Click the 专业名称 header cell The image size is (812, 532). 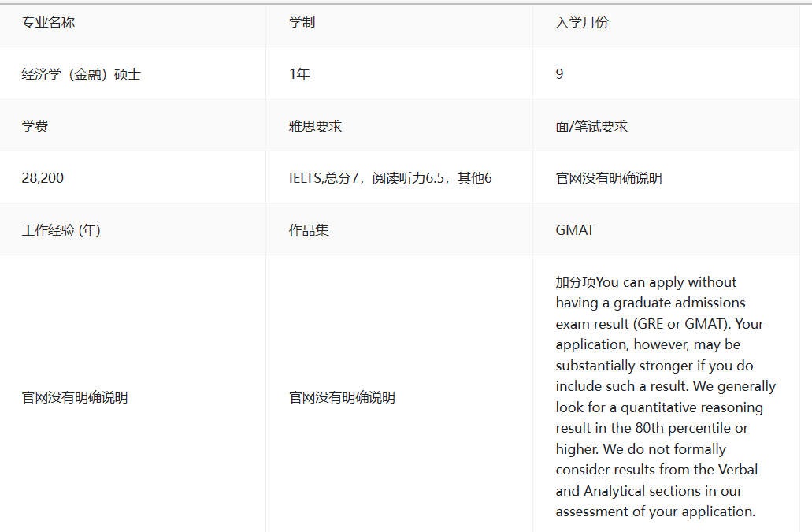[x=48, y=22]
